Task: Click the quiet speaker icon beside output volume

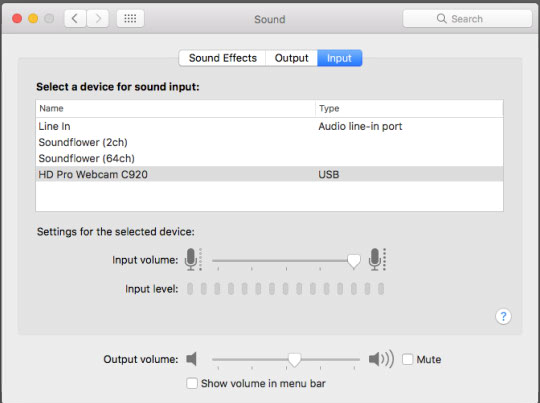Action: point(191,359)
